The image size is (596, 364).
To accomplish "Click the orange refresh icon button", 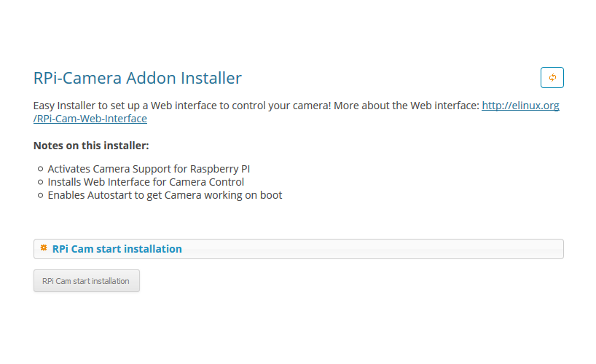I will point(552,77).
